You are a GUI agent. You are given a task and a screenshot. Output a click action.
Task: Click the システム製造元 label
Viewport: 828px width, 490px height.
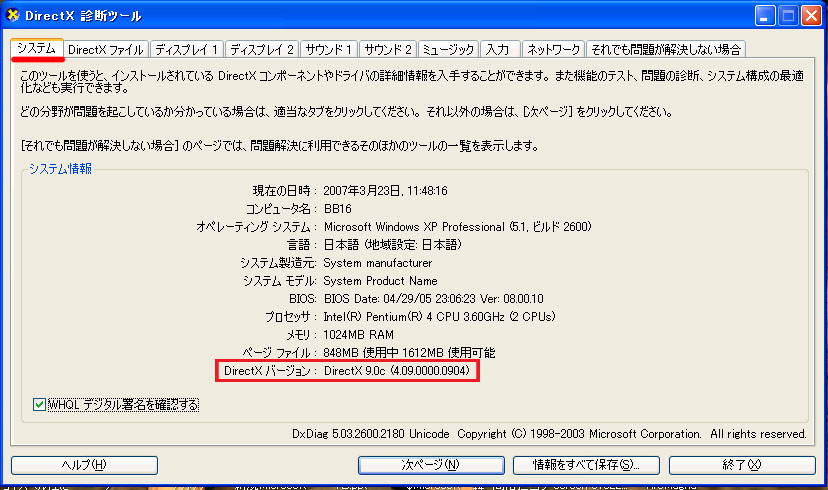pos(278,262)
